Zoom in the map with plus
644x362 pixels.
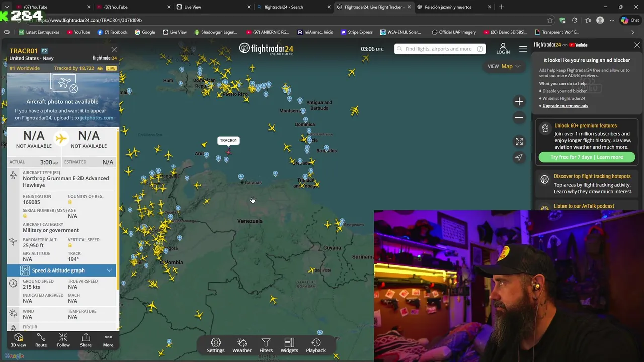[519, 101]
